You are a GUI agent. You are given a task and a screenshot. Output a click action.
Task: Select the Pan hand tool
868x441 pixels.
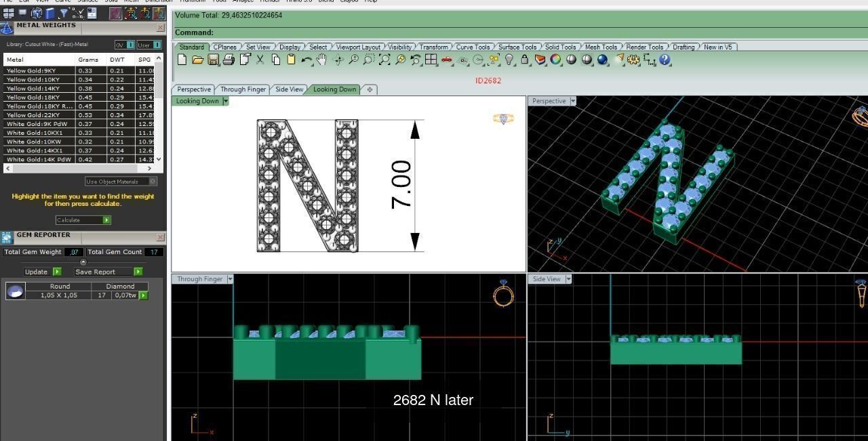pos(321,60)
